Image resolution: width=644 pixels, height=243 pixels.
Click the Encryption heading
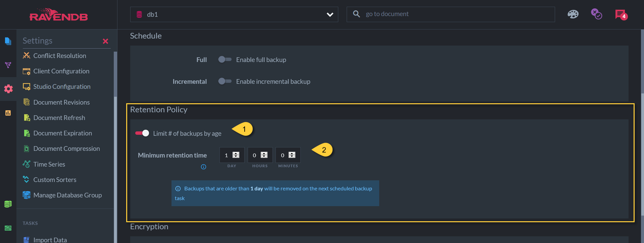[x=149, y=227]
